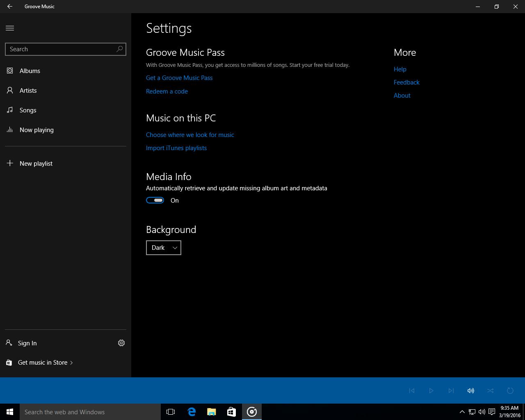
Task: Open the Help link
Action: click(400, 69)
